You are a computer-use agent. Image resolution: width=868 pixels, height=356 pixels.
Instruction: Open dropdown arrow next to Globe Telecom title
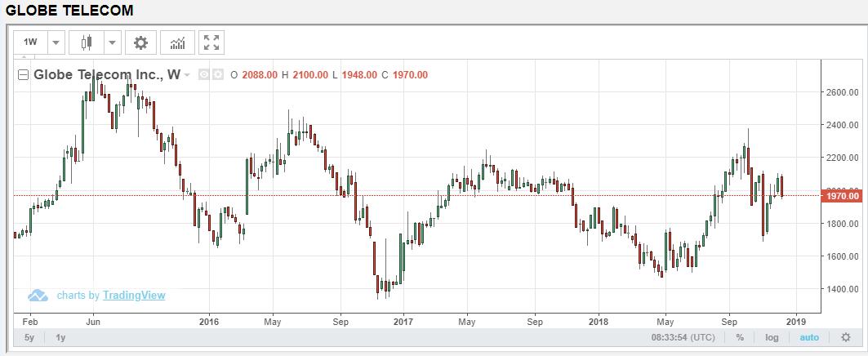(x=188, y=75)
